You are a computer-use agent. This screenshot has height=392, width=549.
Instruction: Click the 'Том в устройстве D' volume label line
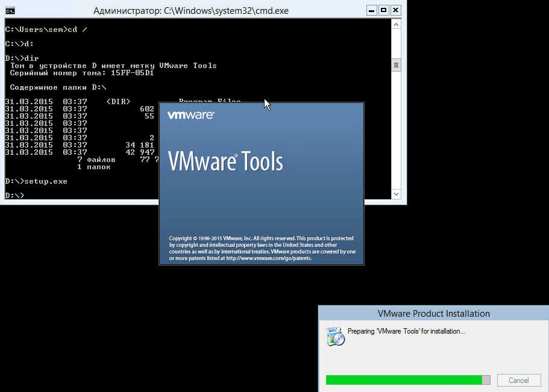pos(113,66)
